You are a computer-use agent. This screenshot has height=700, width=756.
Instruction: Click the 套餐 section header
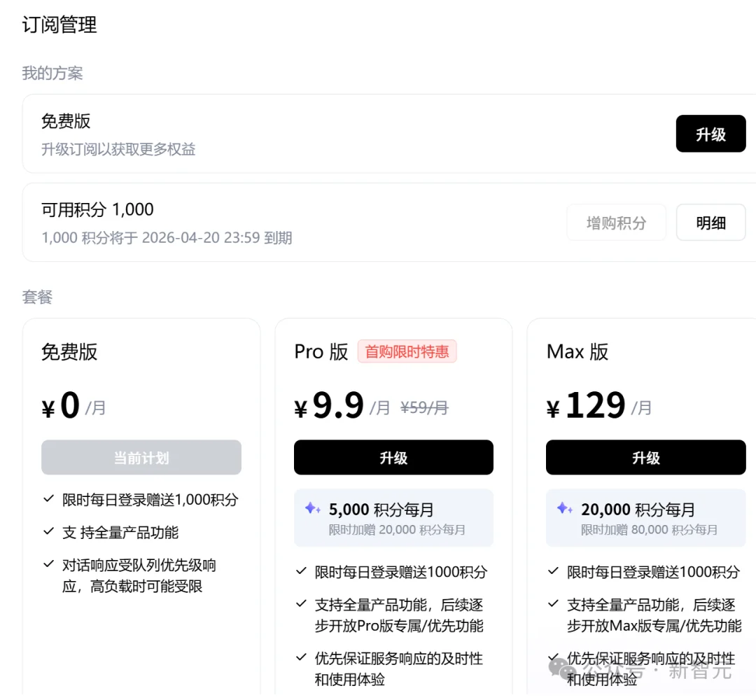[x=37, y=297]
